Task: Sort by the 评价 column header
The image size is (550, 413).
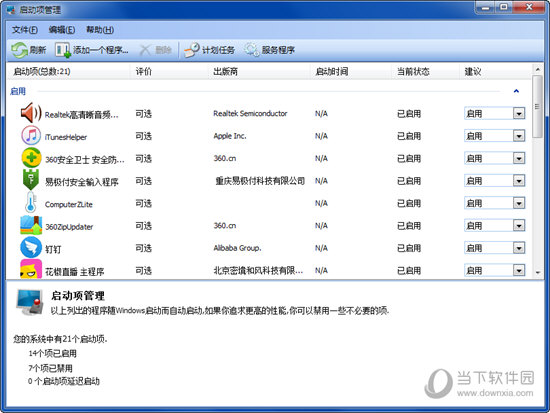Action: pos(169,72)
